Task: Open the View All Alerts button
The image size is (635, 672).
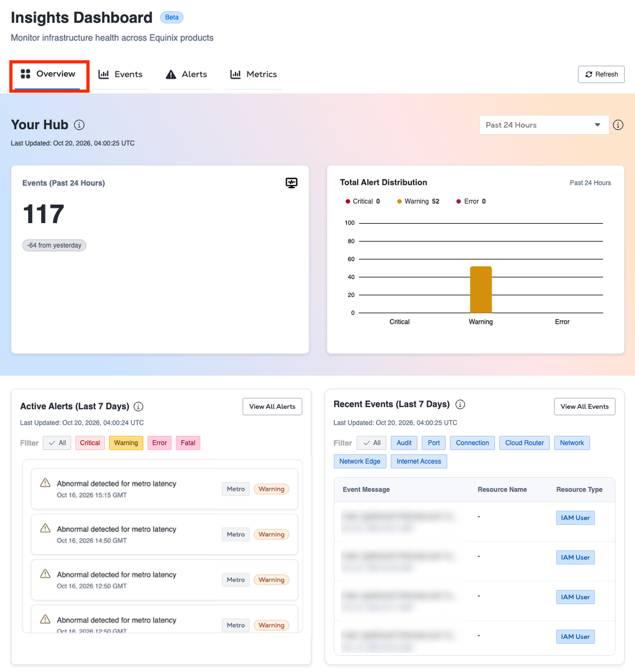Action: point(272,407)
